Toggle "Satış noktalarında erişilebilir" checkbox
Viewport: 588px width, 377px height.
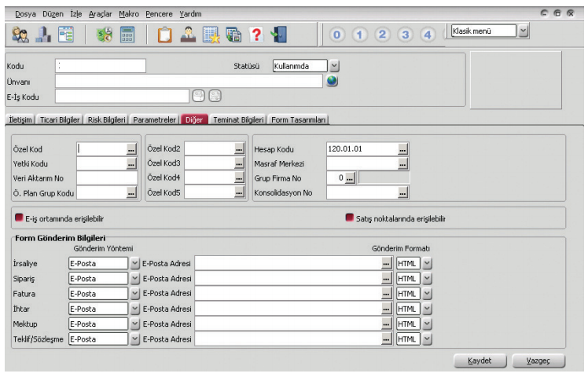(x=349, y=218)
